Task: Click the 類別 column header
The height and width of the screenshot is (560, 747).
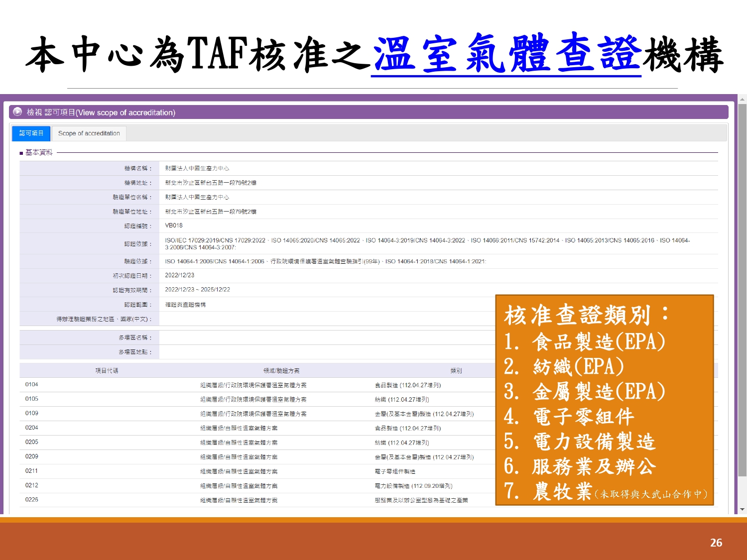Action: point(456,371)
